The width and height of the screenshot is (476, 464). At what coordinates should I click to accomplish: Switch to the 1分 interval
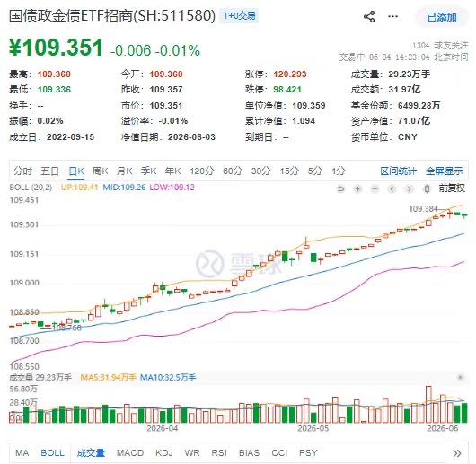[339, 171]
